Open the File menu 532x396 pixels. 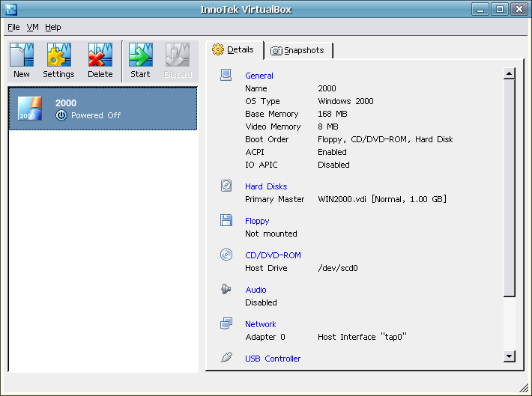click(x=13, y=27)
